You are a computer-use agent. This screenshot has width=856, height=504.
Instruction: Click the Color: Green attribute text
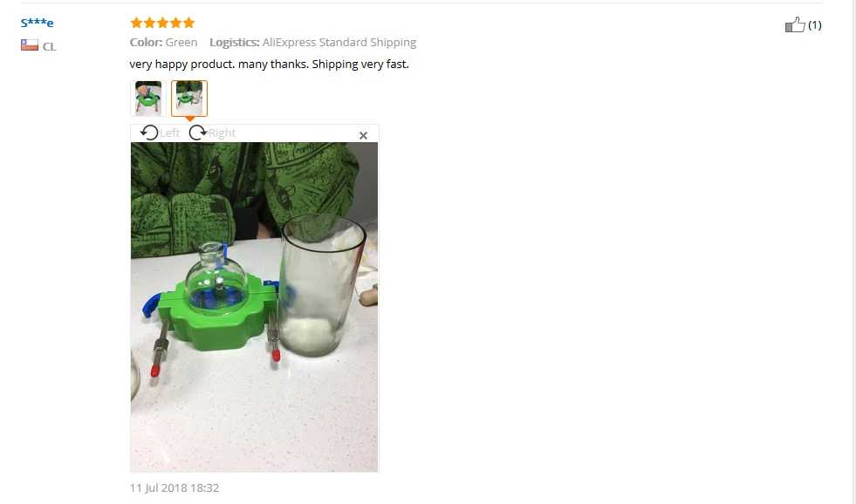(164, 43)
